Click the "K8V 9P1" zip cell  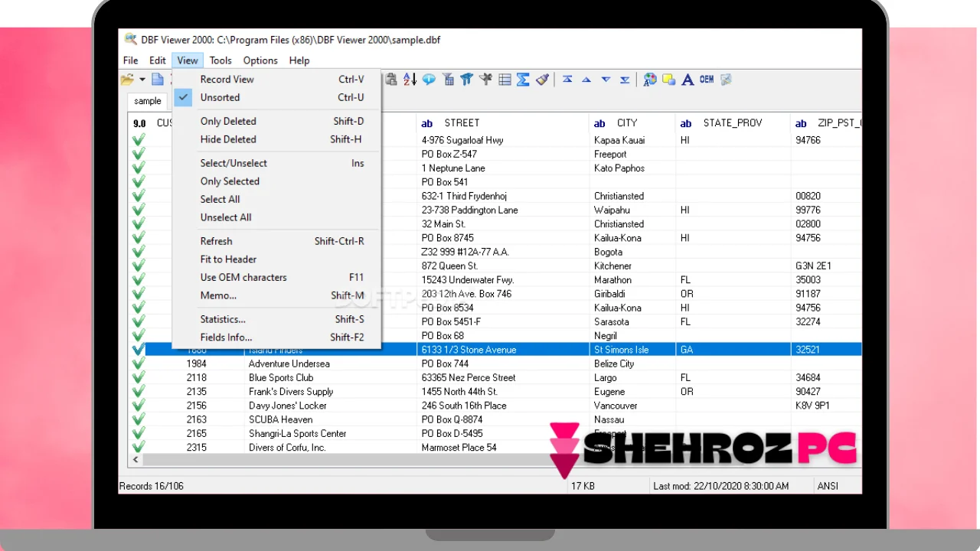click(x=827, y=406)
